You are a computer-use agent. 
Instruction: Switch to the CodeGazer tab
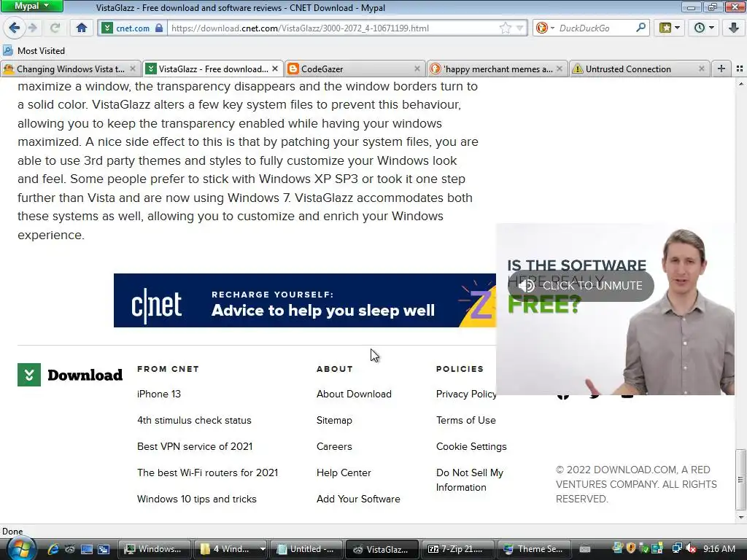coord(355,69)
